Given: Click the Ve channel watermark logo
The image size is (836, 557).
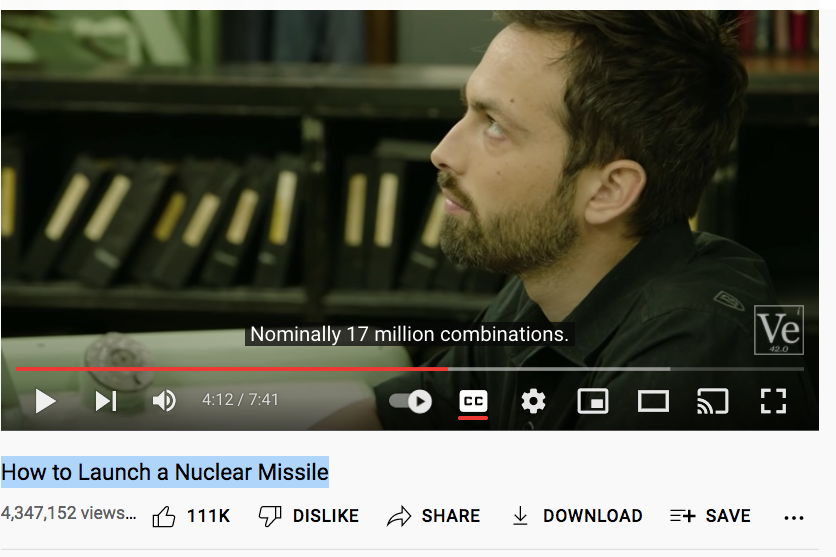Looking at the screenshot, I should click(x=778, y=330).
